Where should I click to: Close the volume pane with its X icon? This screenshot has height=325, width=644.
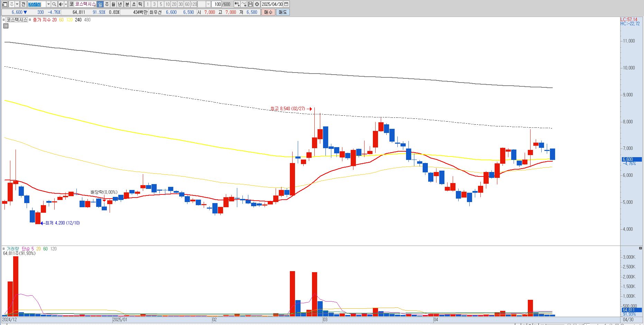point(641,248)
